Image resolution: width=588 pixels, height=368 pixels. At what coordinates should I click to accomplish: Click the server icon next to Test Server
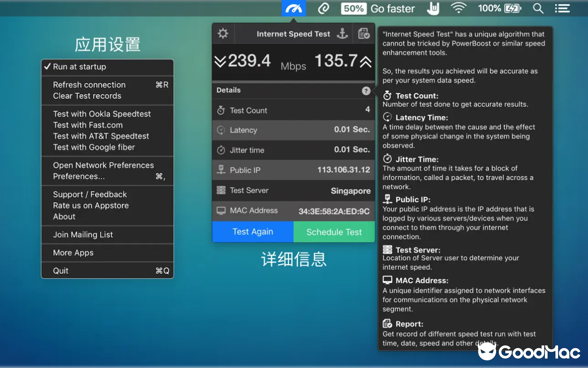220,190
